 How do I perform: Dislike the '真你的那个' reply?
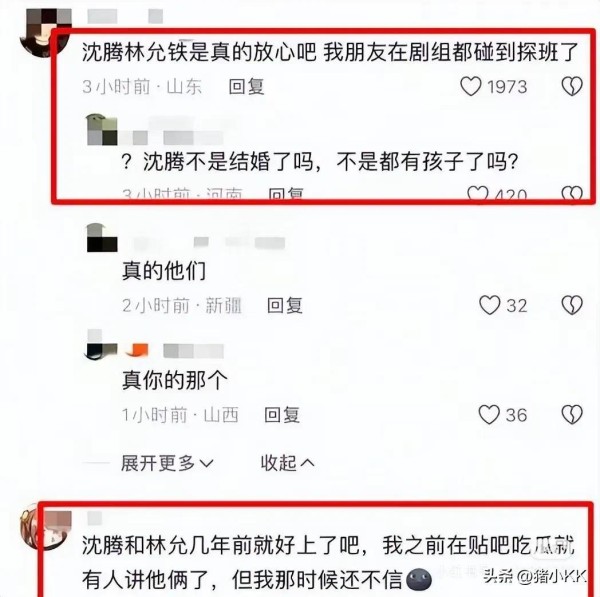tap(572, 414)
